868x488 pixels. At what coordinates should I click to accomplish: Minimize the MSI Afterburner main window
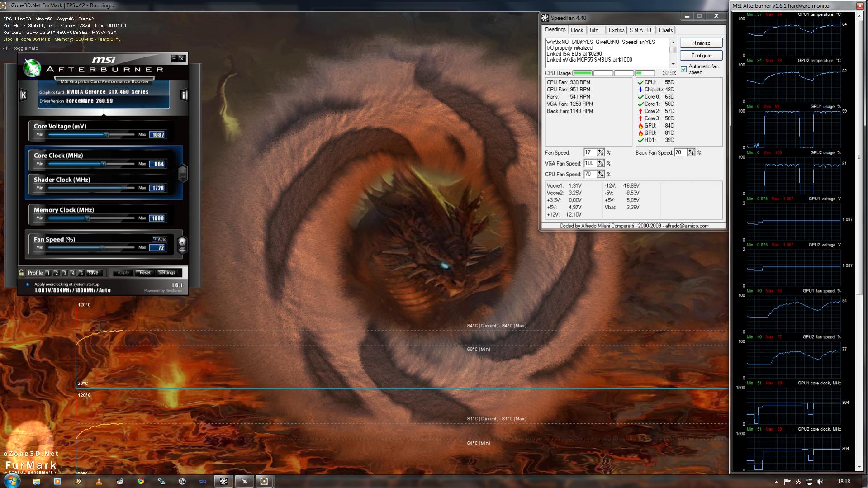pos(174,58)
